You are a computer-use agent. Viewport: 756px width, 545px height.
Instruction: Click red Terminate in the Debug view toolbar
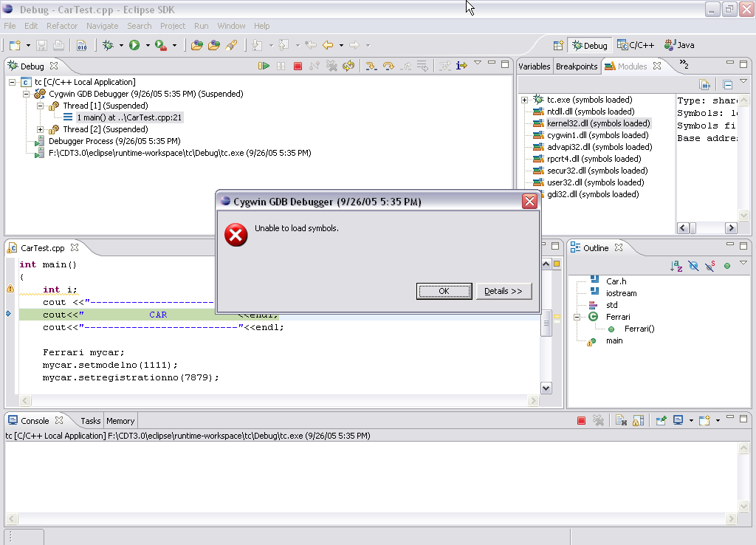point(298,66)
